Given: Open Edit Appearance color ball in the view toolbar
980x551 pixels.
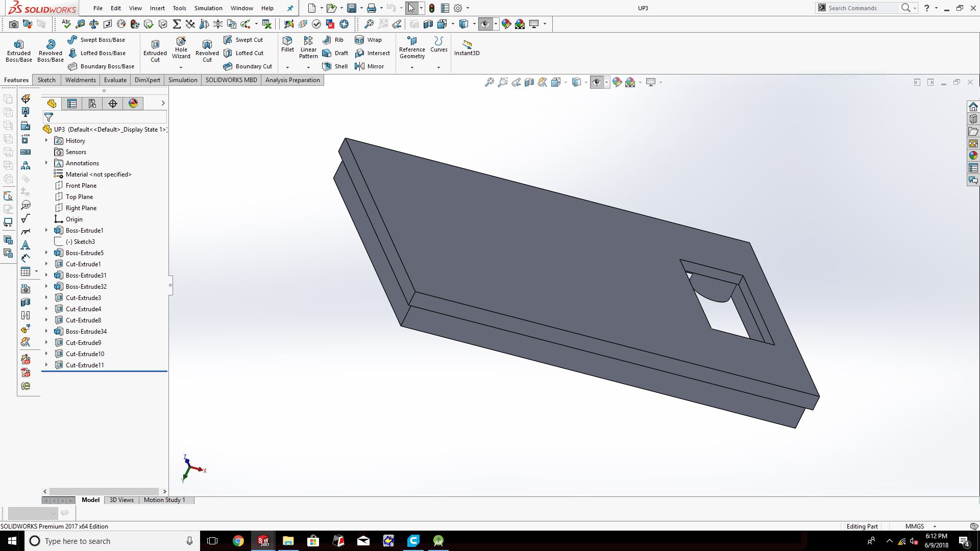Looking at the screenshot, I should point(617,82).
